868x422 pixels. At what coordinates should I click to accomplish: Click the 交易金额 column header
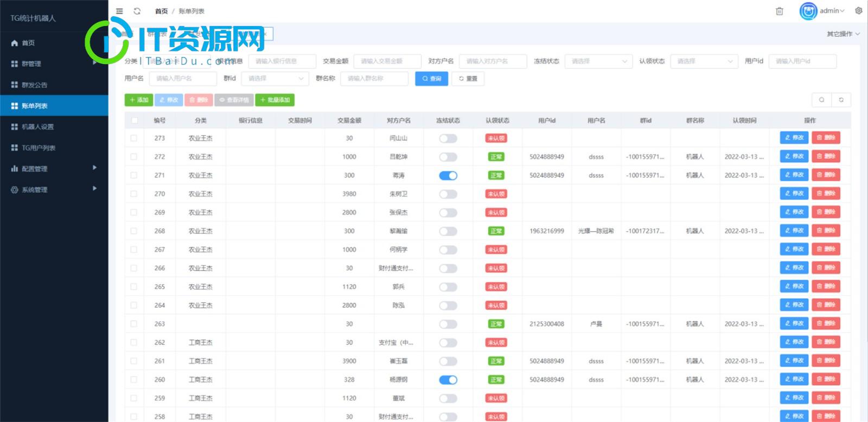click(x=349, y=120)
